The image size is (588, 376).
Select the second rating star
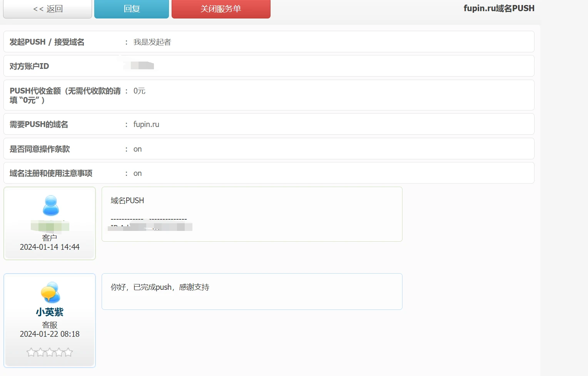(40, 352)
